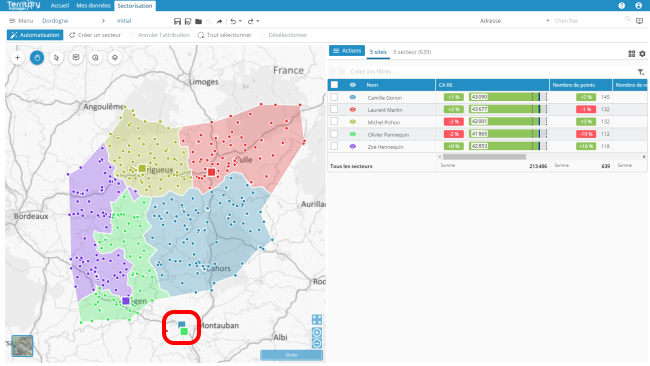Expand the Adresse search dropdown
Viewport: 650px width, 366px height.
point(548,21)
